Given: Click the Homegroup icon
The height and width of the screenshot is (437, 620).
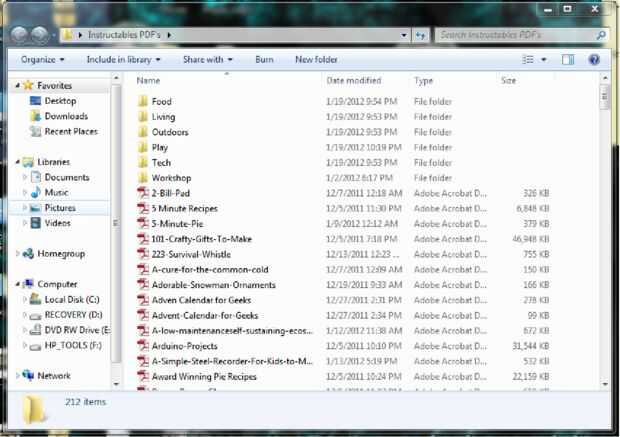Looking at the screenshot, I should [x=28, y=253].
